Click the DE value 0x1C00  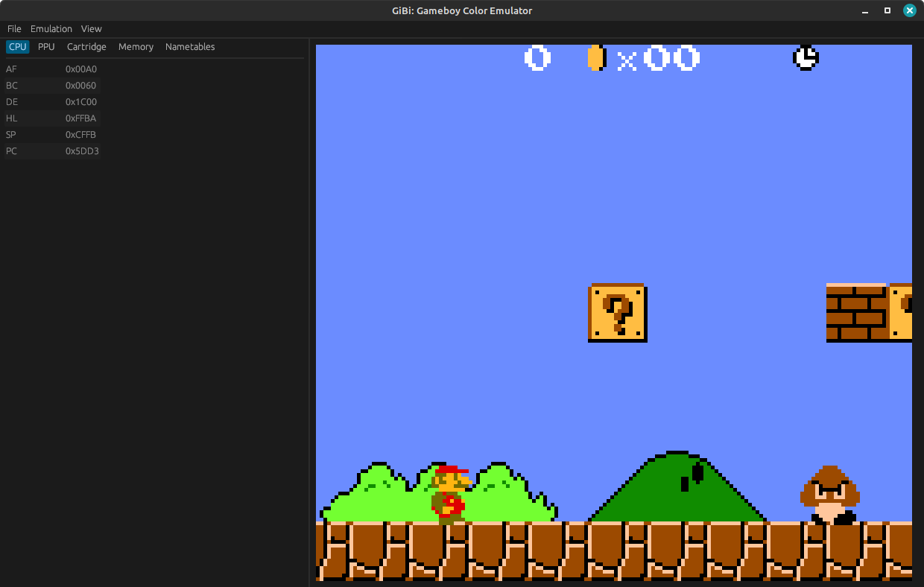coord(81,102)
